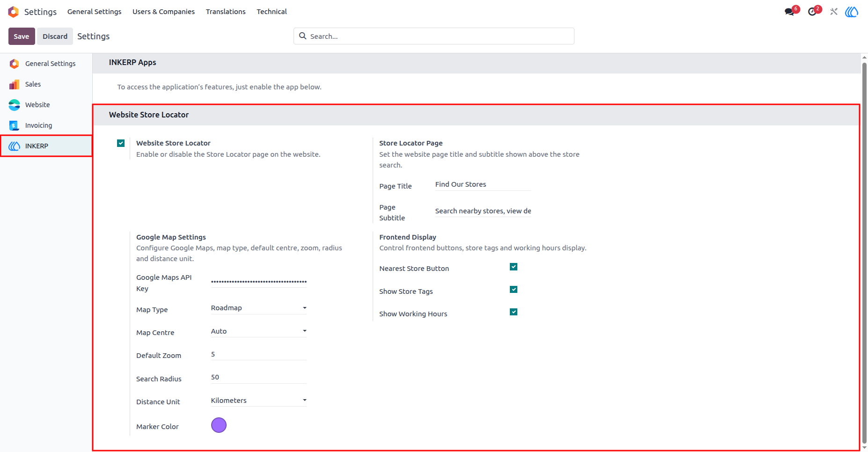Image resolution: width=868 pixels, height=452 pixels.
Task: Select the Invoicing label in the sidebar
Action: coord(38,125)
